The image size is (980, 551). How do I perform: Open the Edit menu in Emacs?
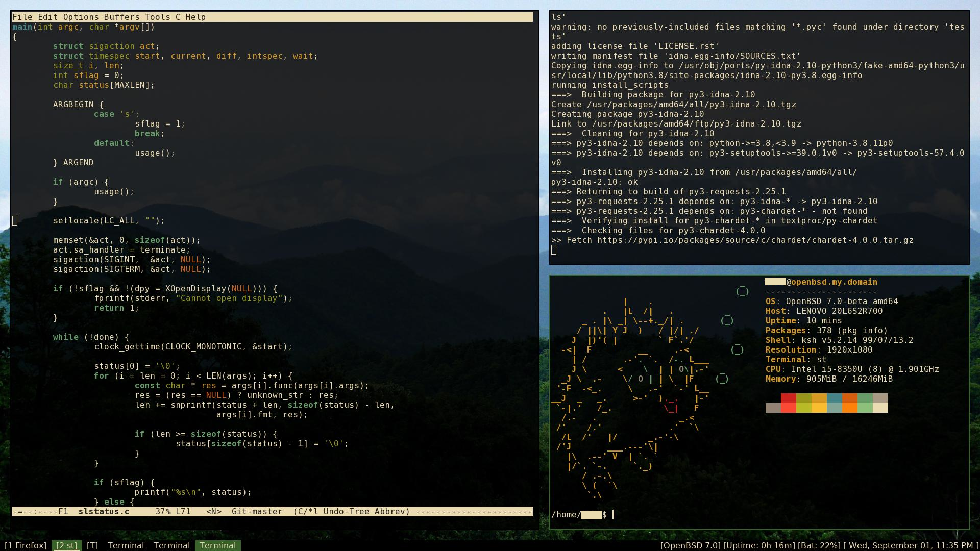click(x=48, y=17)
